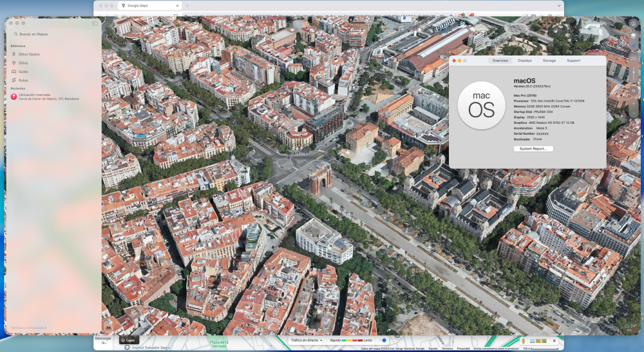644x352 pixels.
Task: Click the Recientes section header
Action: click(x=17, y=88)
